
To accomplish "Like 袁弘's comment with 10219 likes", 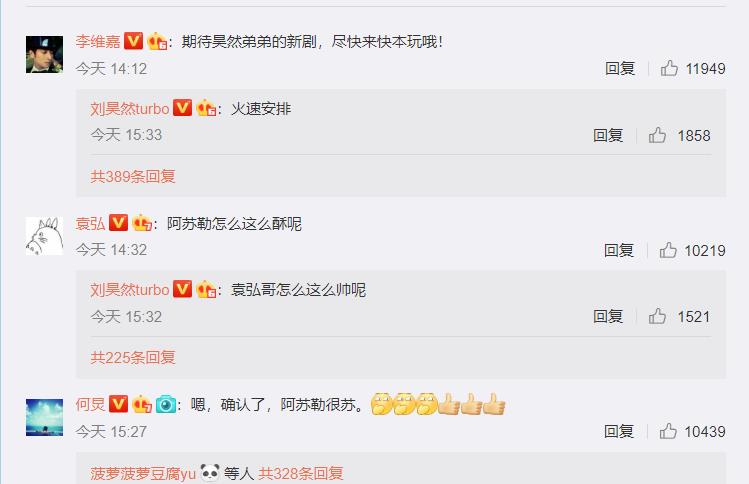I will (x=668, y=250).
